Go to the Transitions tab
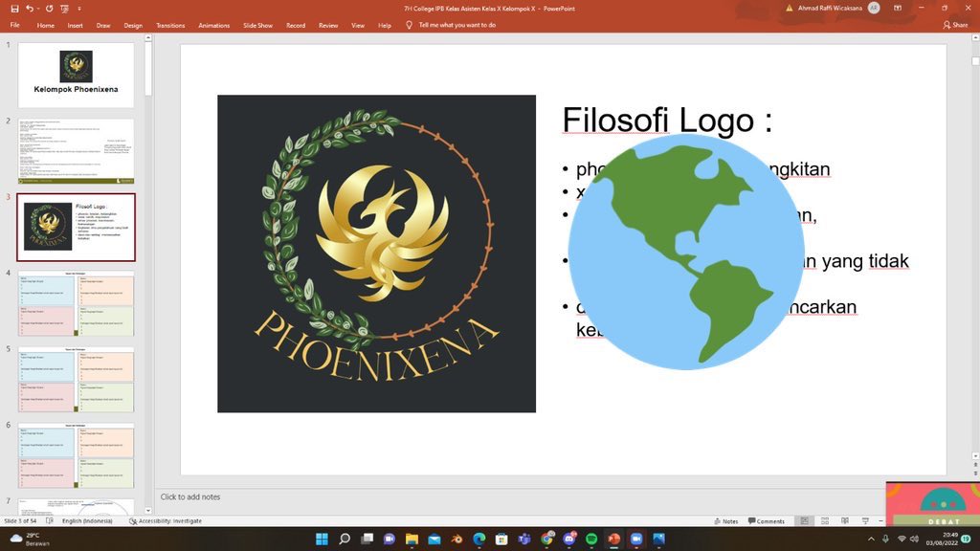980x551 pixels. [170, 25]
